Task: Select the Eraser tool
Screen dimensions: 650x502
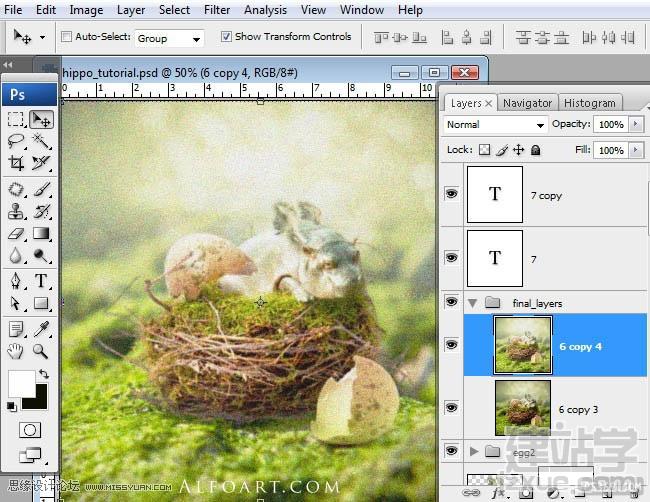Action: 16,234
